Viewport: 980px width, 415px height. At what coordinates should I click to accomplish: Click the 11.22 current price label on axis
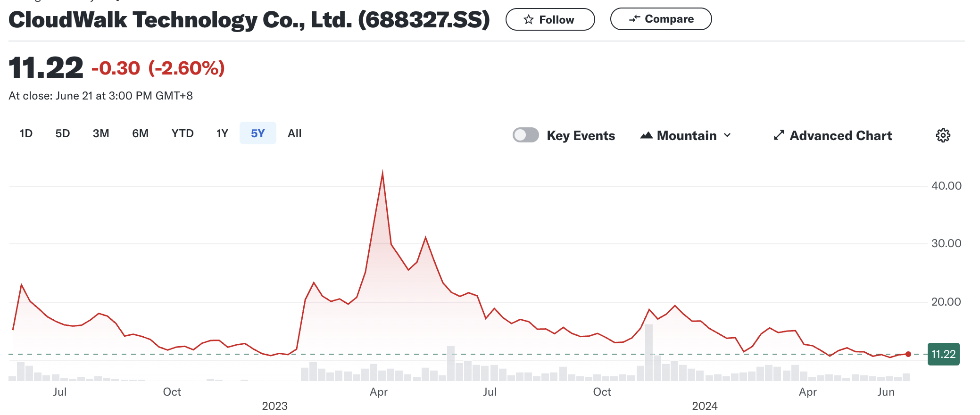pos(943,354)
